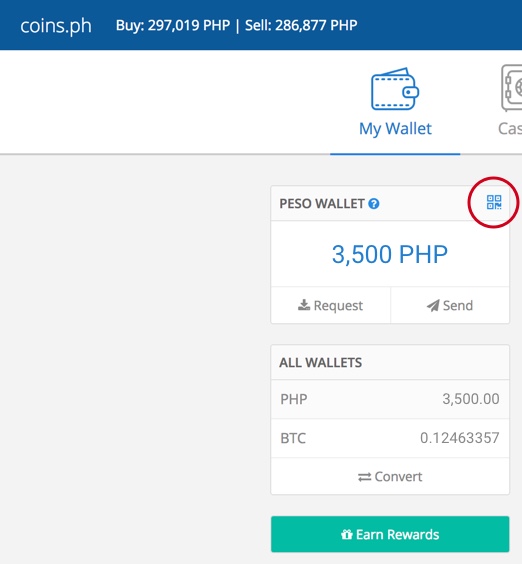Select the My Wallet icon
522x564 pixels.
[x=395, y=89]
